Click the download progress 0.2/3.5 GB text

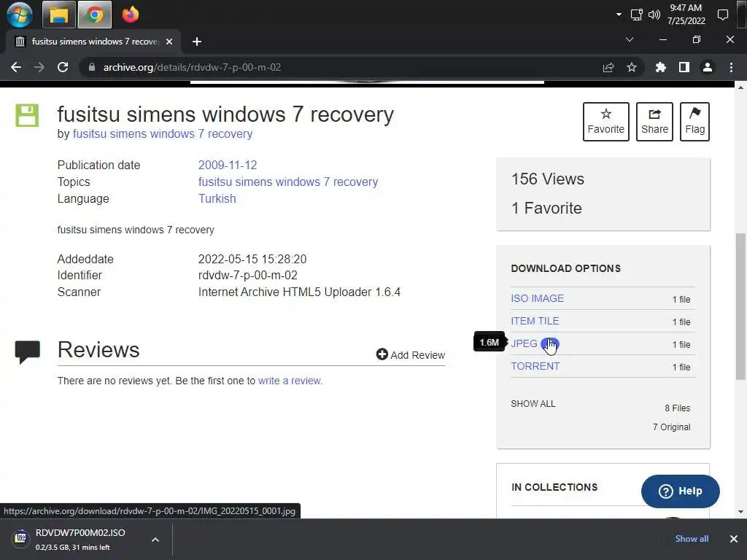coord(72,548)
